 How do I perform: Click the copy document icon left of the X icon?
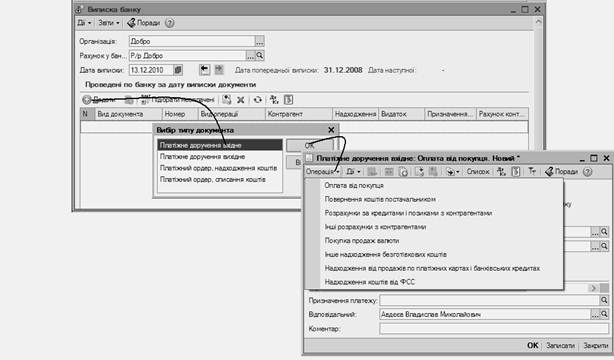click(x=227, y=99)
